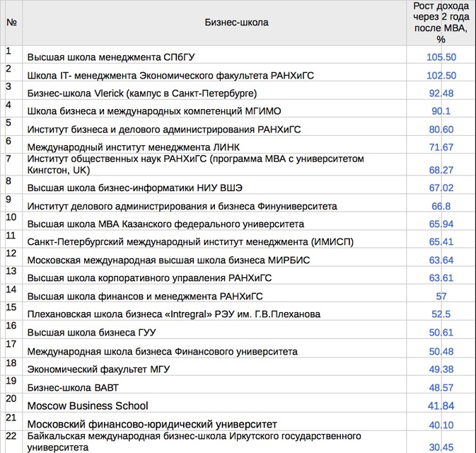Click the value 90.1
Viewport: 476px width, 453px height.
441,111
